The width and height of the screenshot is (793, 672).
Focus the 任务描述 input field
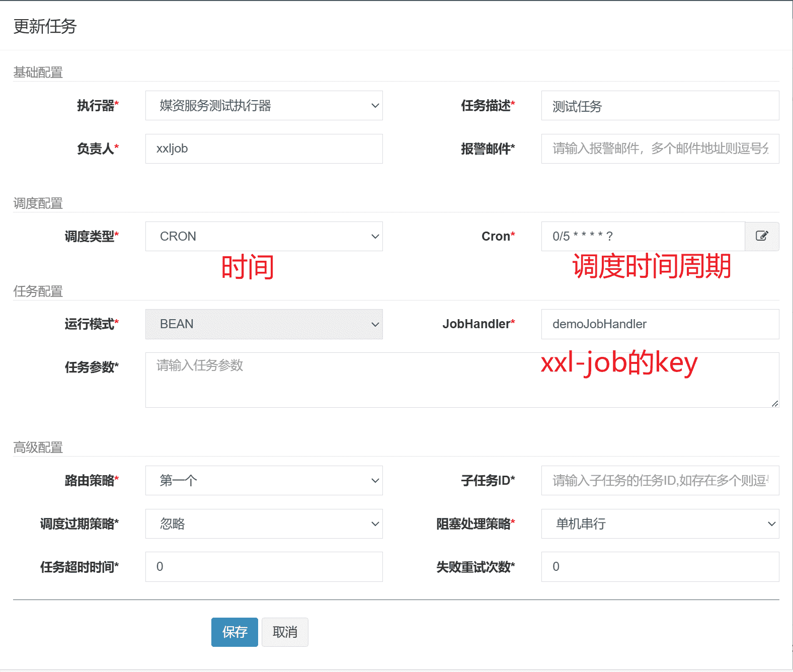pos(660,106)
